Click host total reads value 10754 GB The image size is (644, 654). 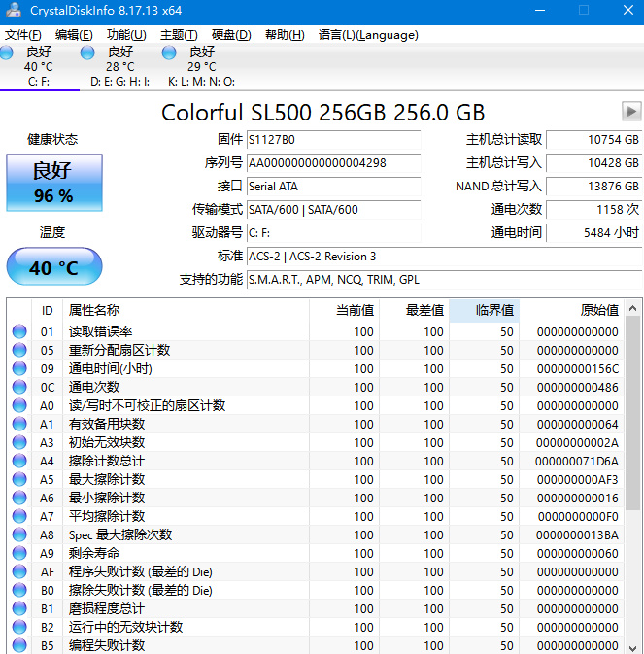[594, 140]
